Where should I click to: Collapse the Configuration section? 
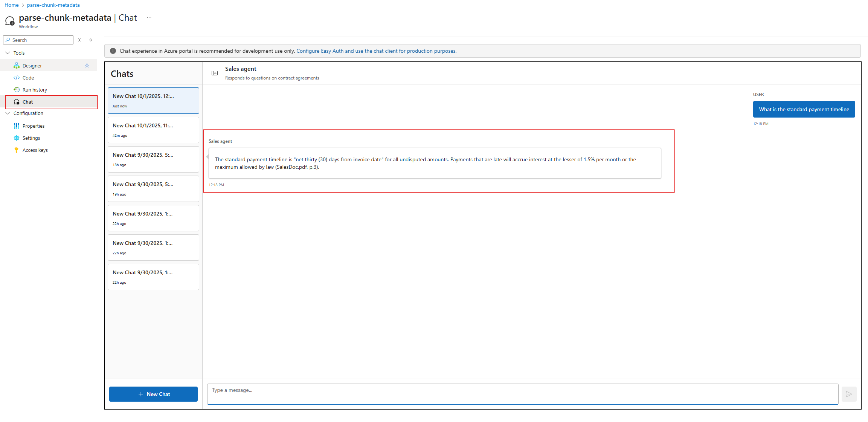[x=8, y=113]
